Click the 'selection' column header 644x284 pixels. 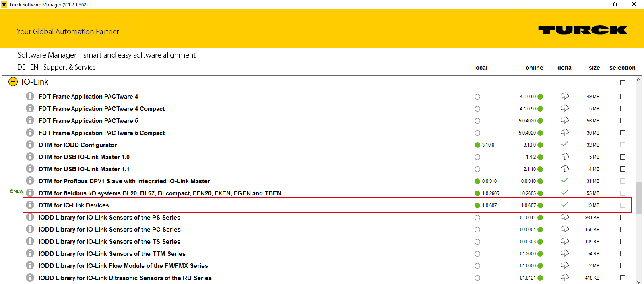pos(622,68)
